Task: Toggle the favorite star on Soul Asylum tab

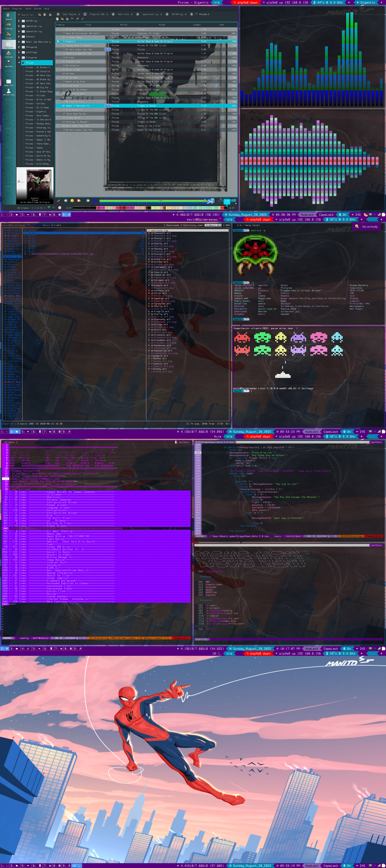Action: pos(58,14)
